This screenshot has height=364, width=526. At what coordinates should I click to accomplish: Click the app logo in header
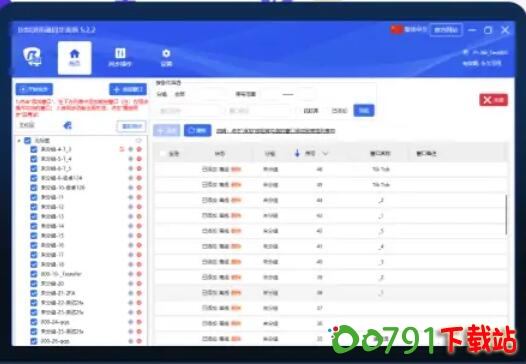pyautogui.click(x=32, y=57)
